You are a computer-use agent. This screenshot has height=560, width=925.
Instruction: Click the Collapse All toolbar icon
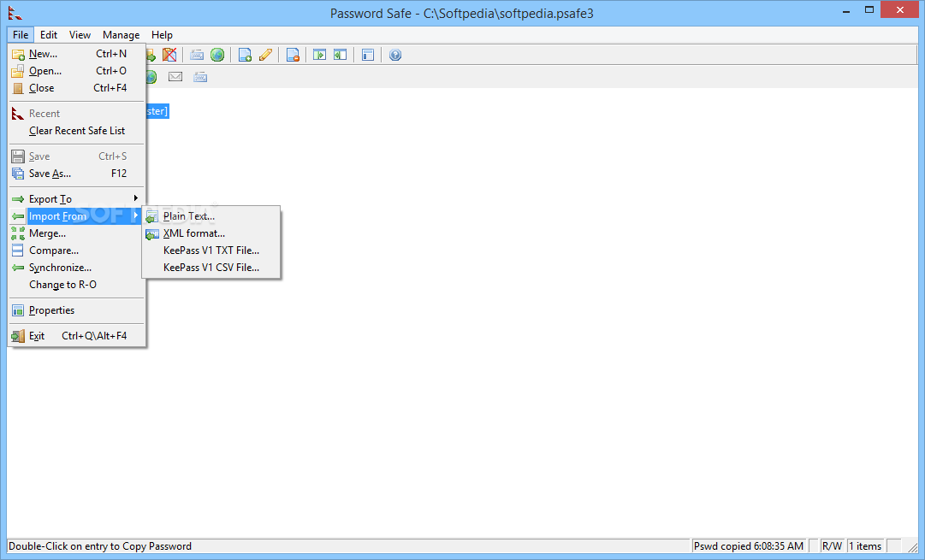pos(341,55)
